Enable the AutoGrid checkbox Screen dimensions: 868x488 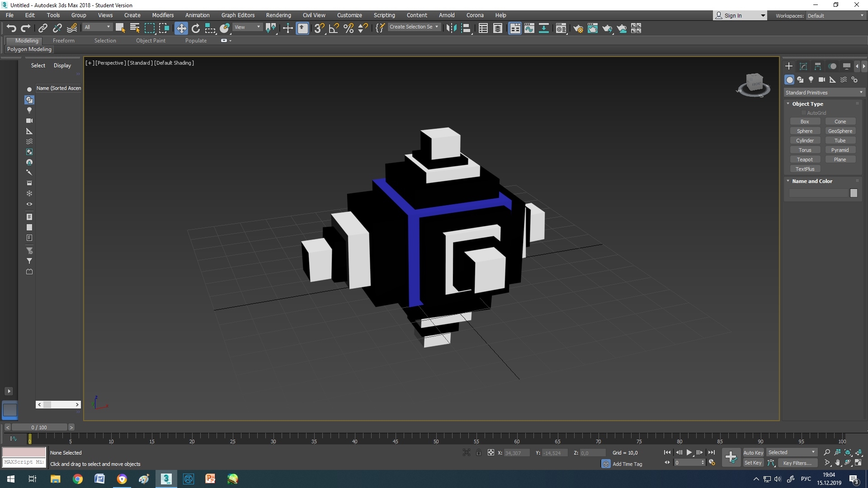(804, 113)
